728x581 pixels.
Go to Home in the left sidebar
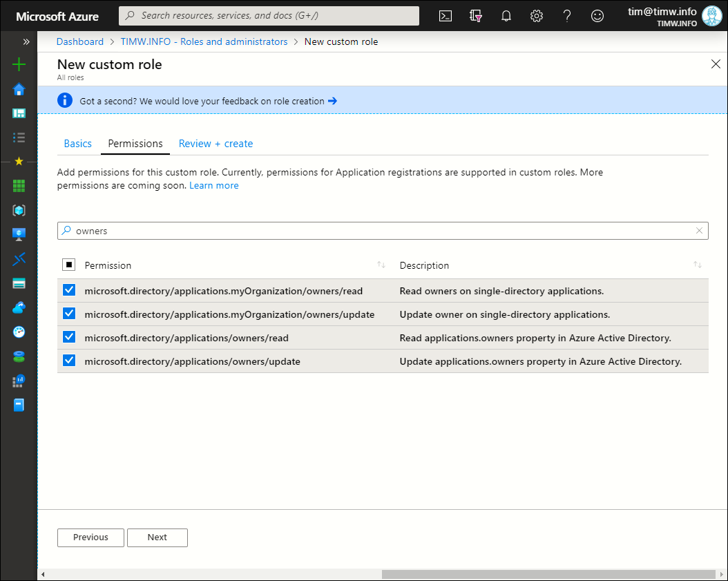pyautogui.click(x=19, y=89)
